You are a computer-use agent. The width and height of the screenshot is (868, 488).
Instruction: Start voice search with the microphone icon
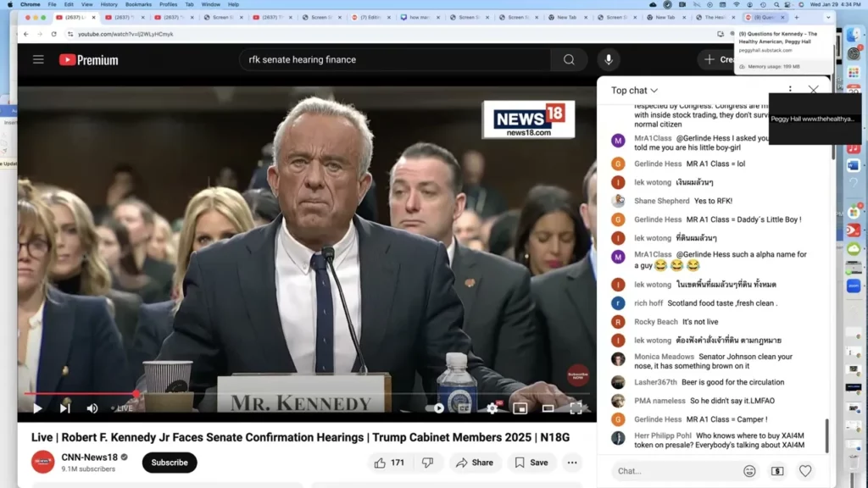point(608,59)
